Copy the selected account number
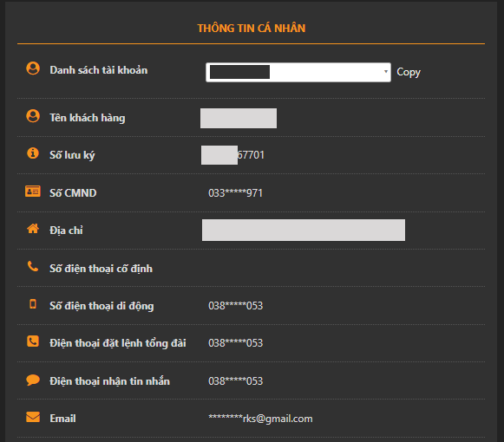 pos(409,72)
